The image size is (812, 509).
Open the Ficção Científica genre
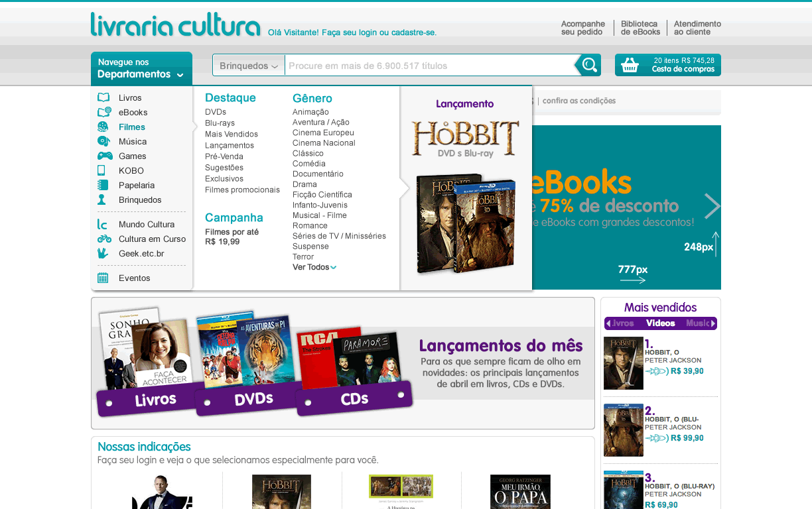pyautogui.click(x=322, y=195)
